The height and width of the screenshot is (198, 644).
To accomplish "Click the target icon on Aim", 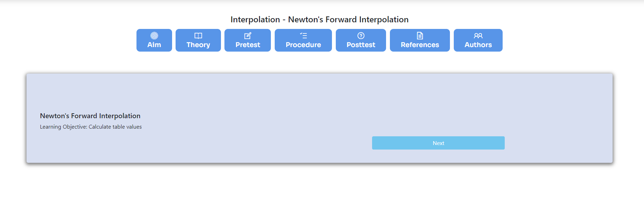I will click(x=154, y=36).
